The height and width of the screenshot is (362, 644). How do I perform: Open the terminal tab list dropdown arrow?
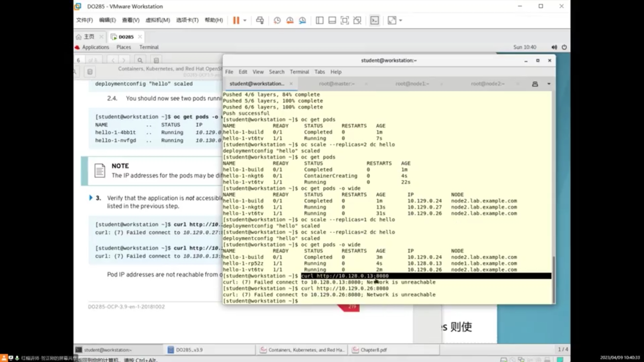[549, 84]
